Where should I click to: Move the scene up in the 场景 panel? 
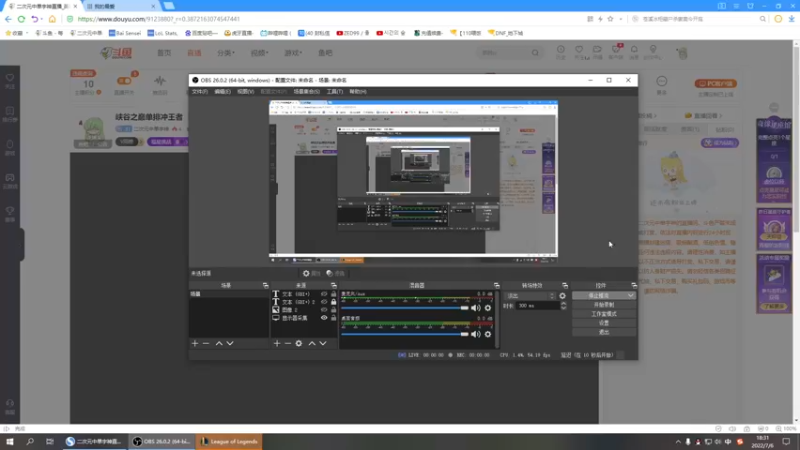click(x=219, y=343)
